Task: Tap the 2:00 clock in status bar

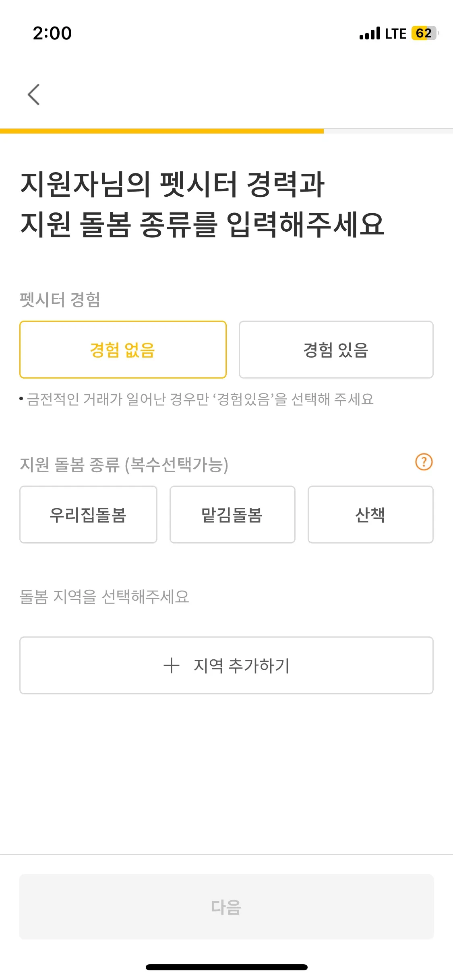Action: pyautogui.click(x=52, y=33)
